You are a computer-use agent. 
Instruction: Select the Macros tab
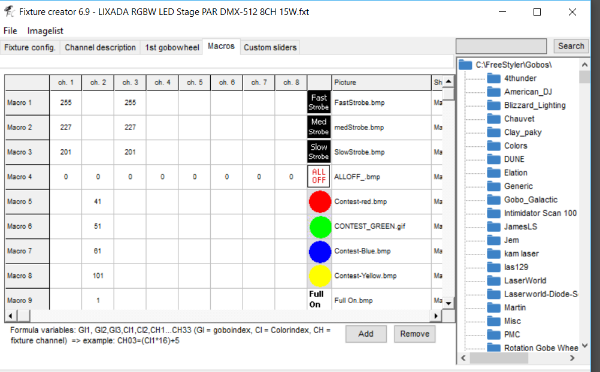(221, 46)
